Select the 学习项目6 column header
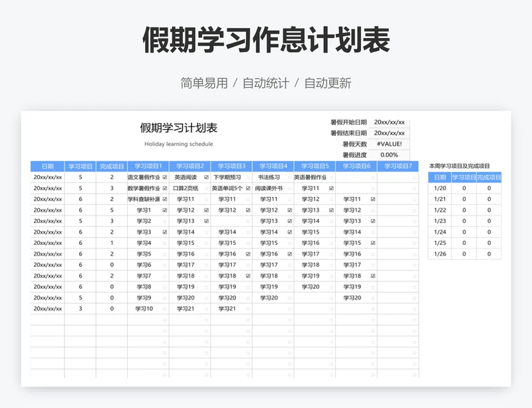532x408 pixels. (356, 166)
